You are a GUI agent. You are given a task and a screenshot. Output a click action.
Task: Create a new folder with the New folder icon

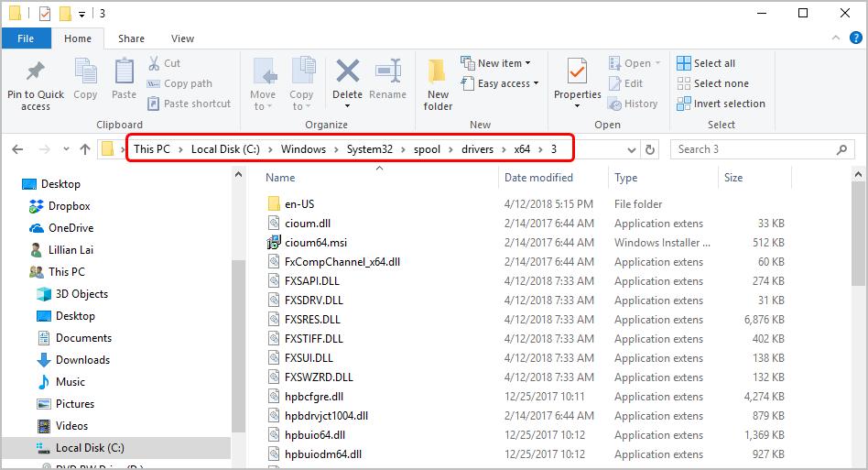pos(438,73)
